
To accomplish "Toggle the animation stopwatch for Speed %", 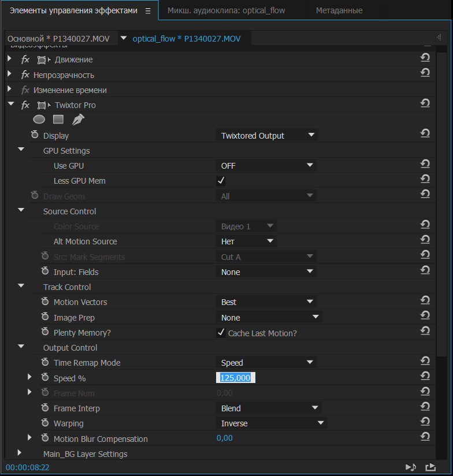I will tap(45, 377).
